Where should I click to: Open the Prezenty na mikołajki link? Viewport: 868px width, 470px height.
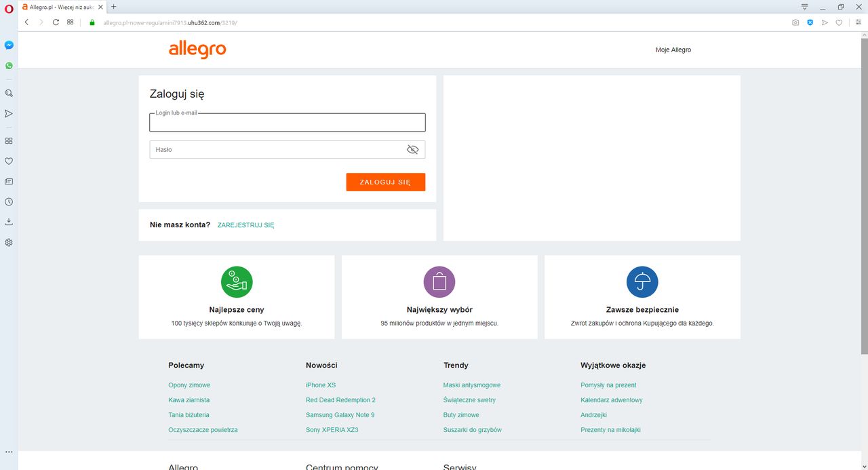click(x=610, y=430)
